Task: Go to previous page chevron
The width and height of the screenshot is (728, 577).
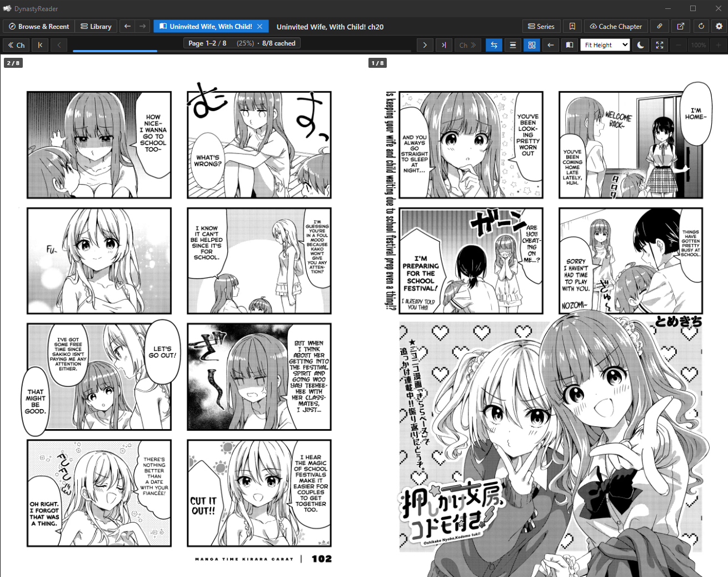Action: pos(59,45)
